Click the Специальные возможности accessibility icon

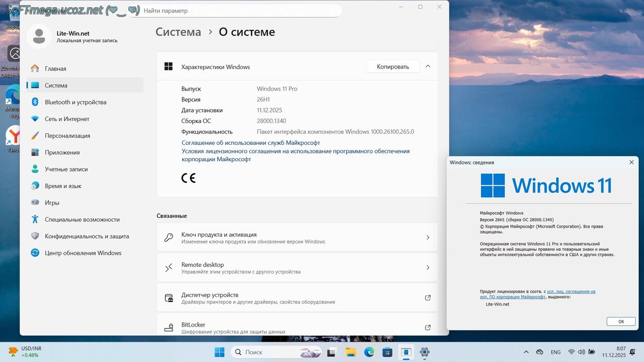point(35,219)
